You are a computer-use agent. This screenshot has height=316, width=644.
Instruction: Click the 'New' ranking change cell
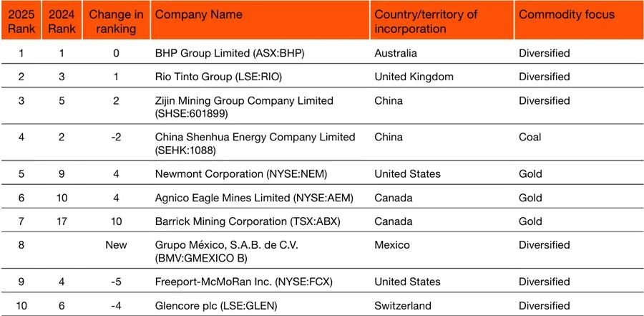pyautogui.click(x=116, y=245)
